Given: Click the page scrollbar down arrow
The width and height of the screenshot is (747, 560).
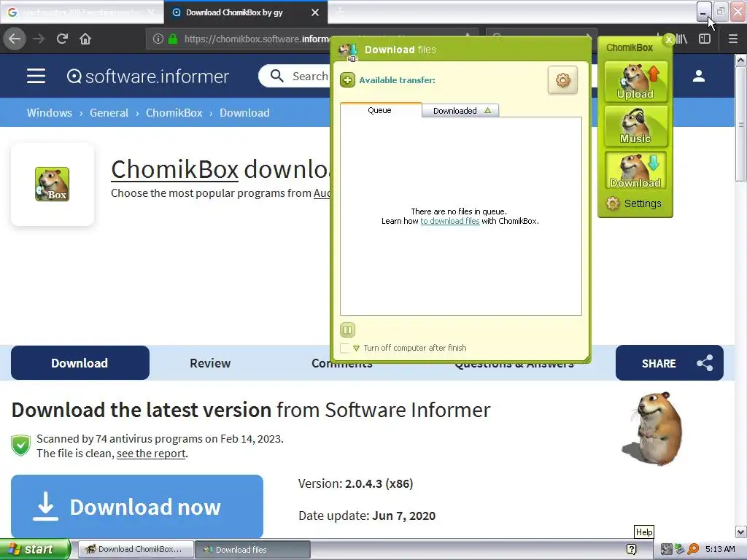Looking at the screenshot, I should (740, 532).
